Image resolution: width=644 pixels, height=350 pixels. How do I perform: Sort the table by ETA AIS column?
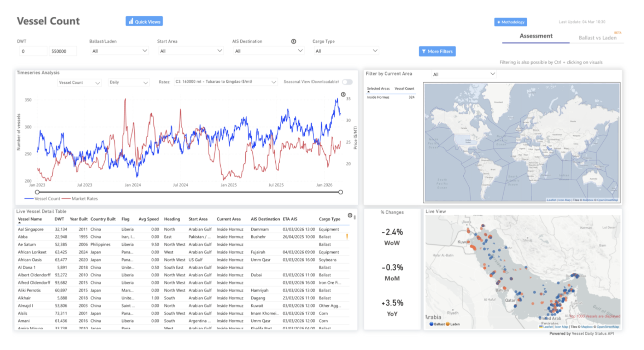[x=290, y=219]
